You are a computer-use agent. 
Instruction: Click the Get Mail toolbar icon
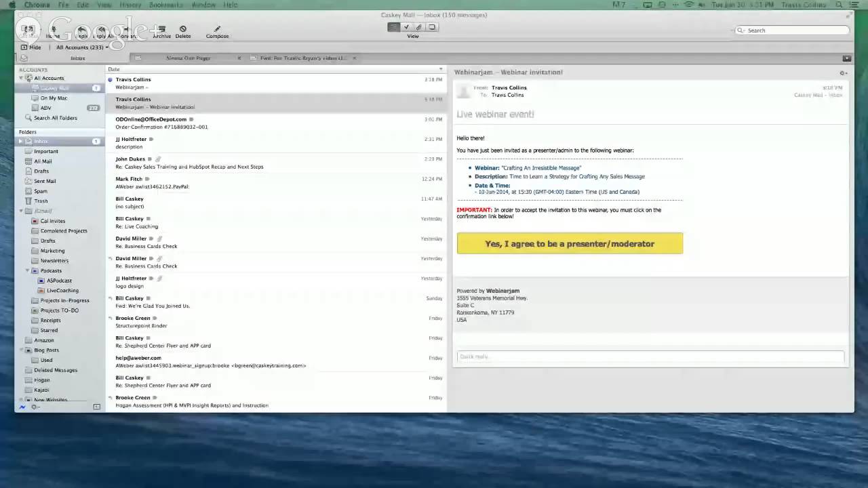(28, 29)
